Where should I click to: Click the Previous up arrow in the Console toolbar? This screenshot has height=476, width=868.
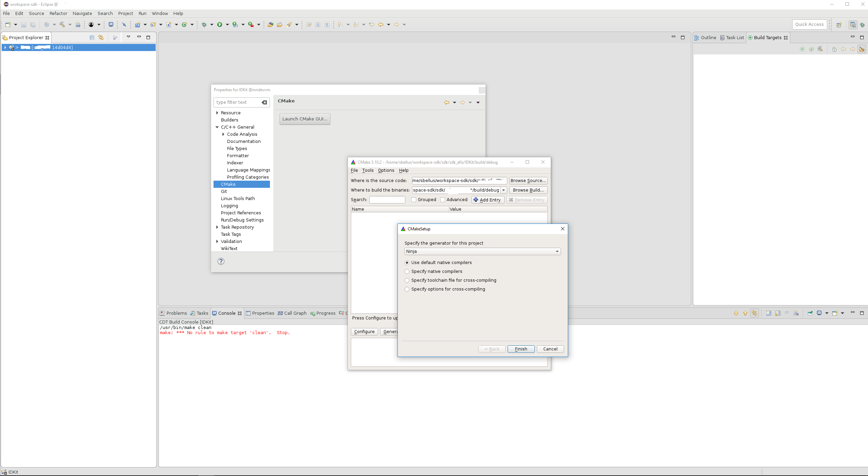pos(745,313)
